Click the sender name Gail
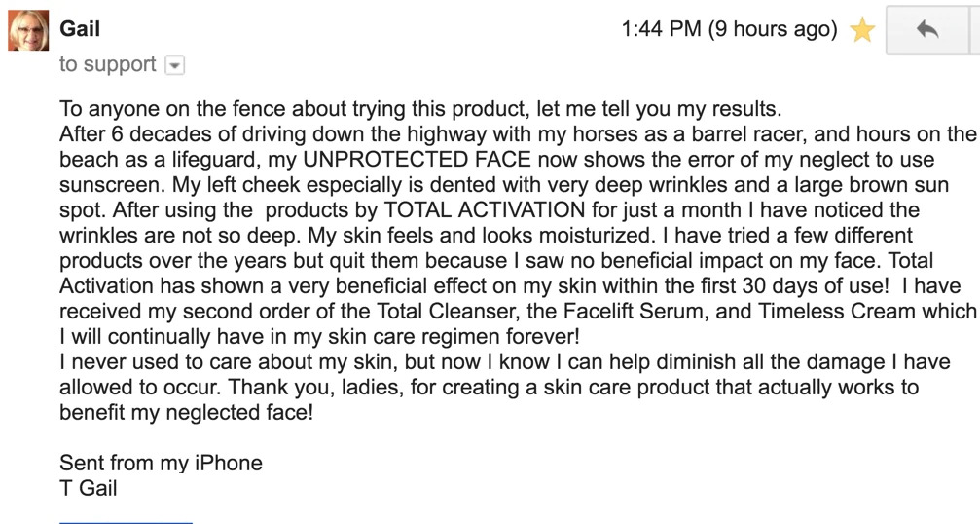980x524 pixels. (82, 29)
